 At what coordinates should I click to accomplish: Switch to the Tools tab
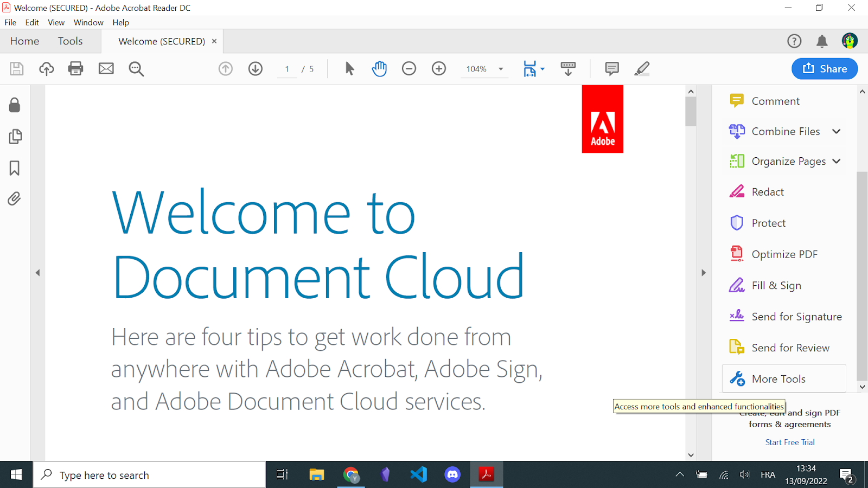(x=71, y=41)
